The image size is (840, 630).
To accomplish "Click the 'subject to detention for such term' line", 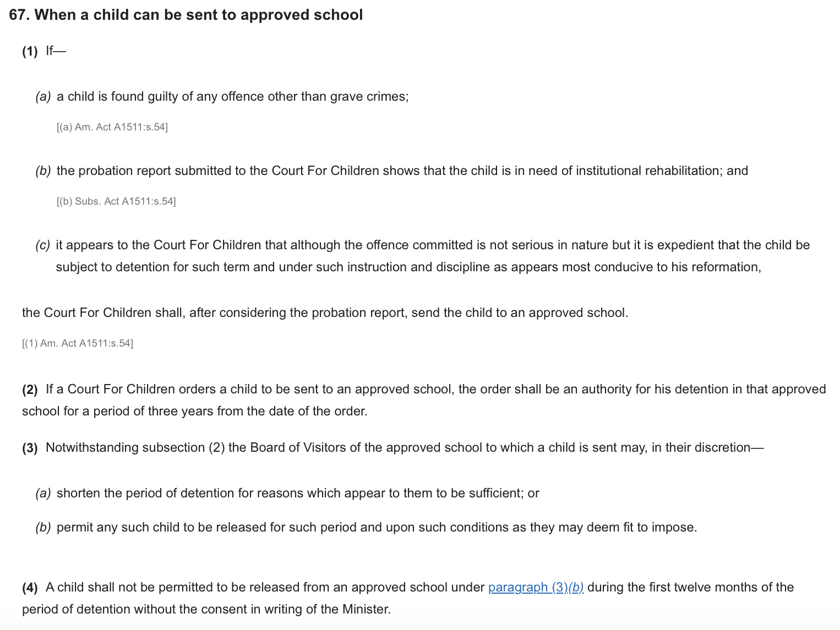I will (408, 267).
